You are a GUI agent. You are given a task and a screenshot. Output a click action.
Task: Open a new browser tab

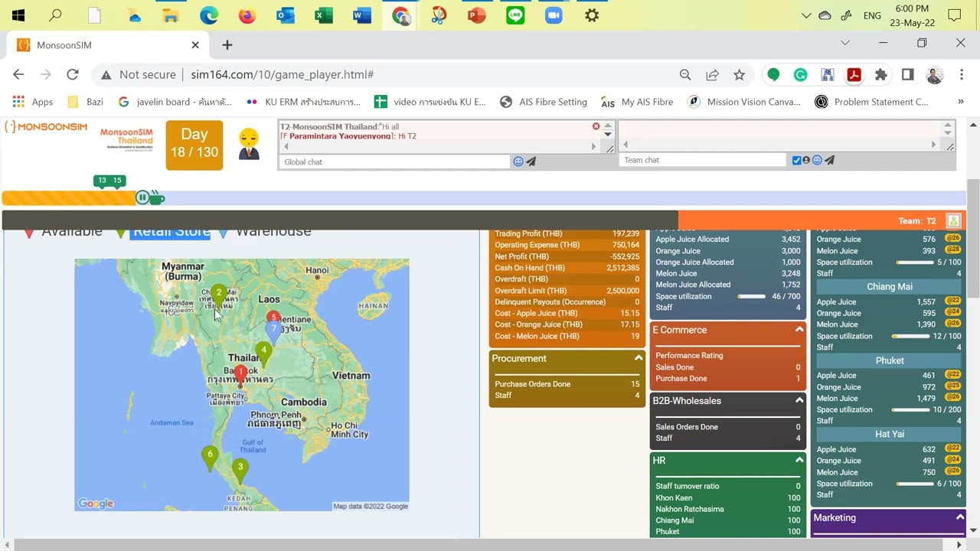point(227,45)
